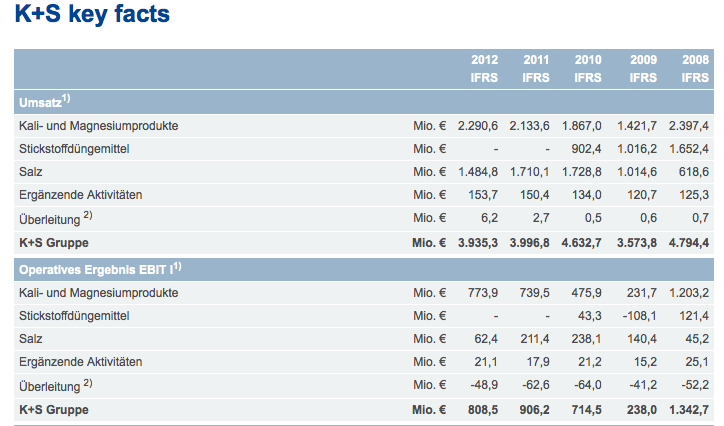Click the value 43,3

coord(590,316)
